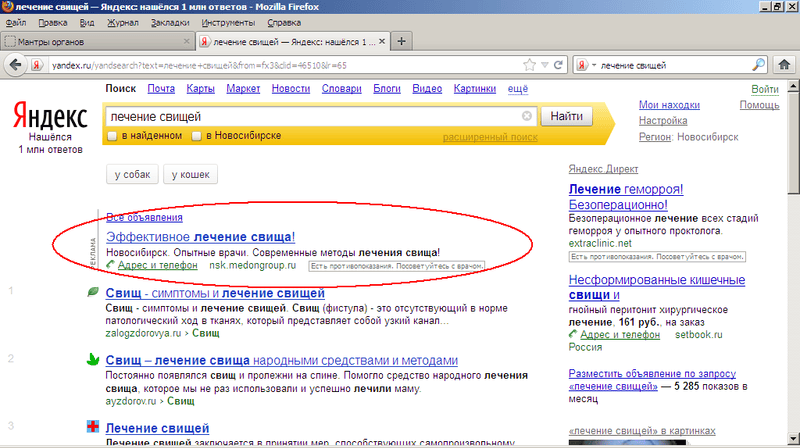Click the phone icon beside the setbook.ru ad
The image size is (800, 448).
(x=573, y=335)
